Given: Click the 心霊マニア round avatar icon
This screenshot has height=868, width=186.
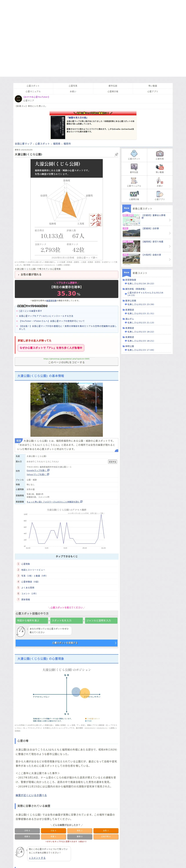Looking at the screenshot, I should coord(19,99).
